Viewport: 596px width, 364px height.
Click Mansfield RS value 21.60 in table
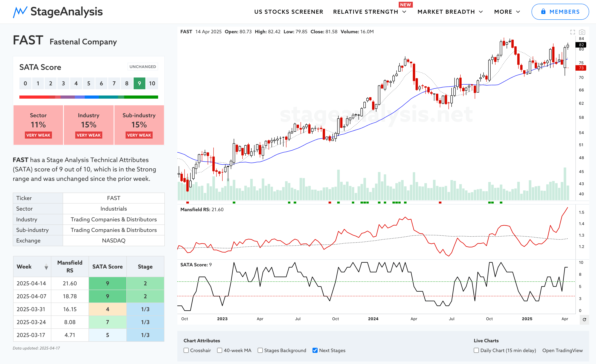(x=70, y=283)
